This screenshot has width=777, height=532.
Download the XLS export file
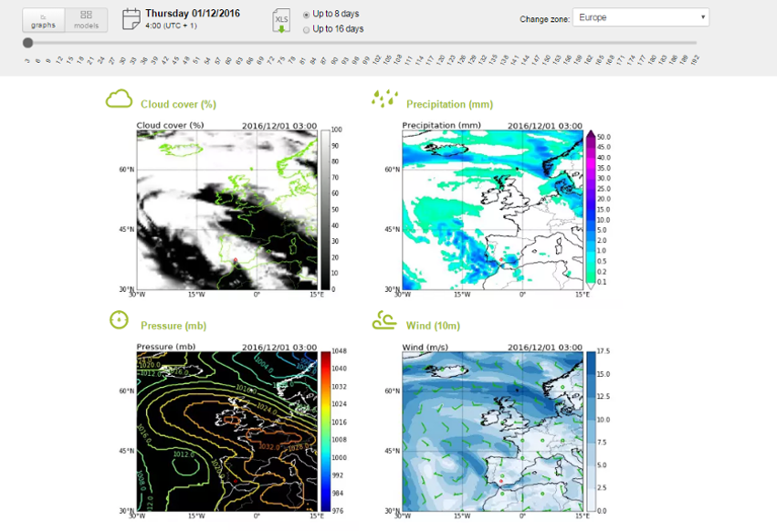(281, 22)
